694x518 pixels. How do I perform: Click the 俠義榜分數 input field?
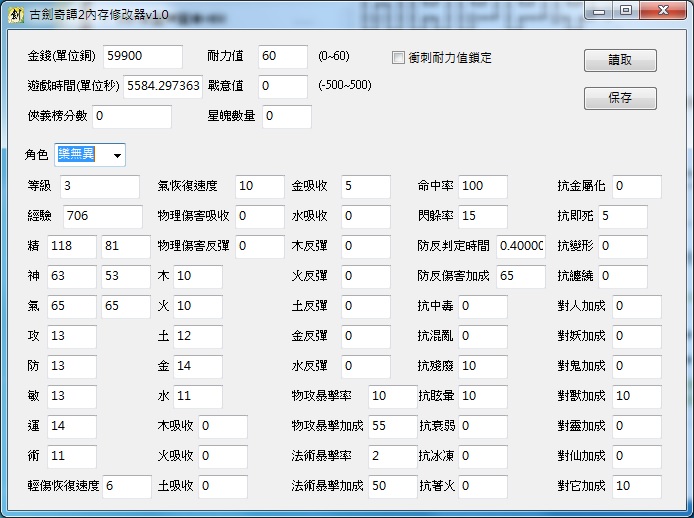tap(131, 117)
